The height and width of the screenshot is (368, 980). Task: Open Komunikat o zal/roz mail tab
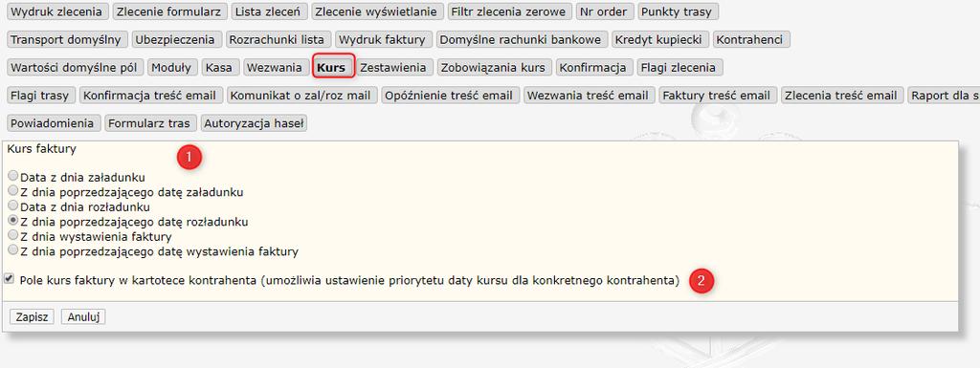[301, 96]
